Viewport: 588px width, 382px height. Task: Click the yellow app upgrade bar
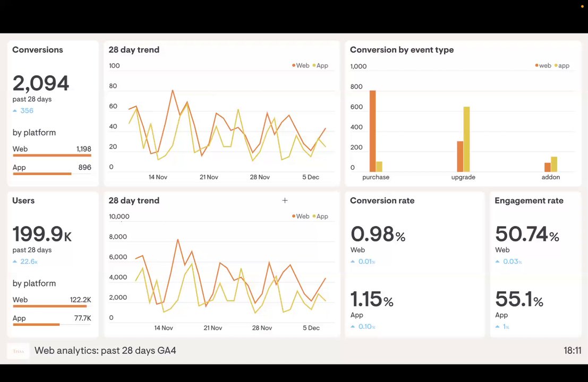[x=466, y=140]
